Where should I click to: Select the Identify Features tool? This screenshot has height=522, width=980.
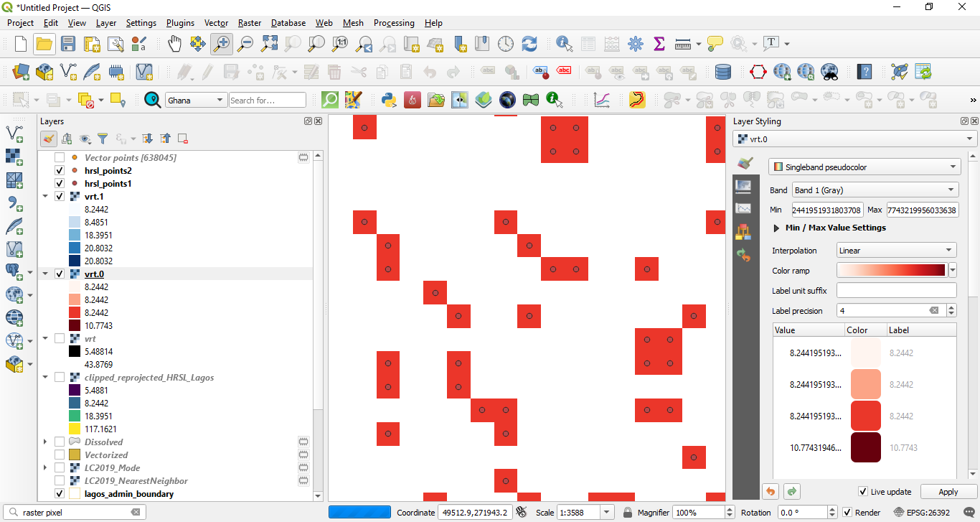tap(565, 44)
